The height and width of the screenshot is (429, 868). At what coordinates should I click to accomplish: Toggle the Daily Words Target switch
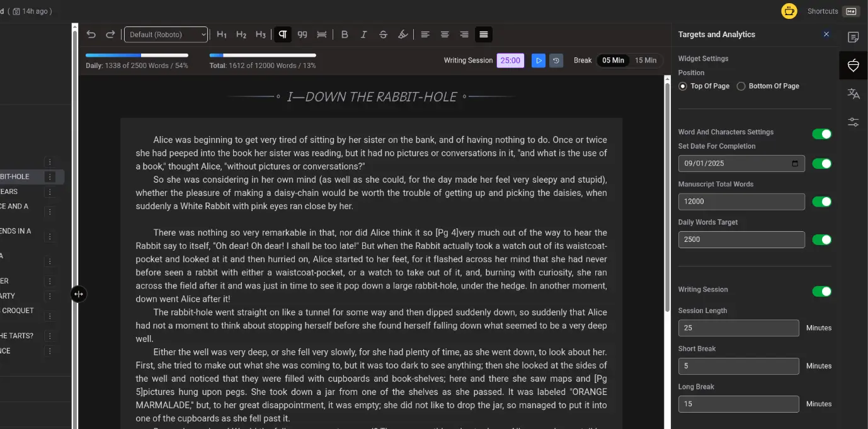click(821, 239)
